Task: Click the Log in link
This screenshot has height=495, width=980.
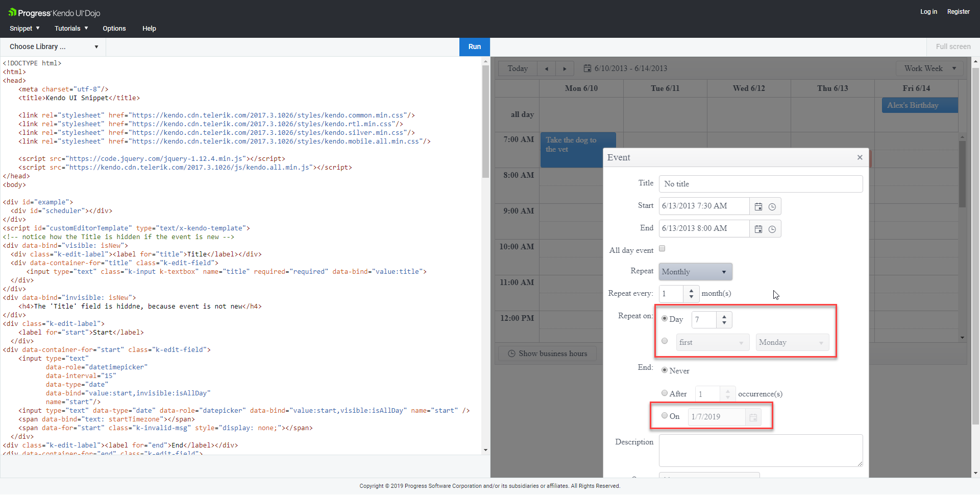Action: point(928,12)
